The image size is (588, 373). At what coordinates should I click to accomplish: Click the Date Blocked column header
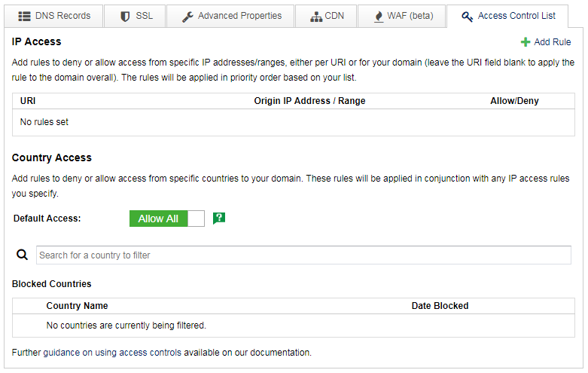pyautogui.click(x=440, y=306)
